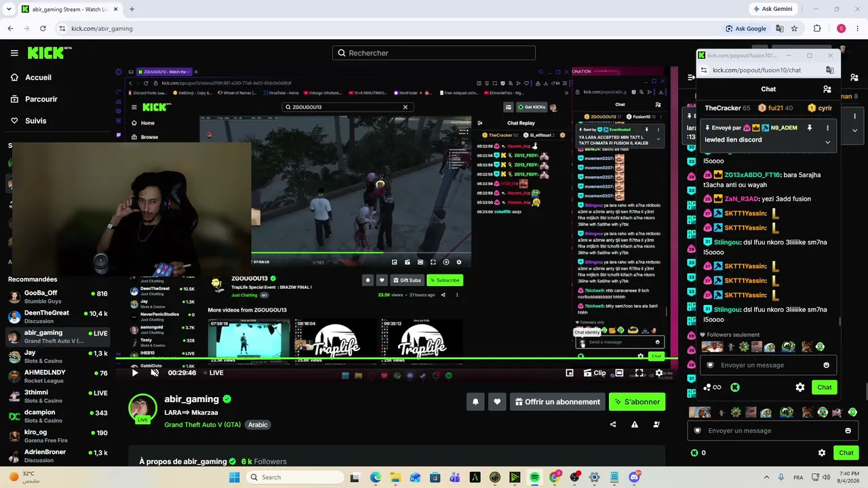Viewport: 868px width, 488px height.
Task: Open DeenTheGreat recommended channel
Action: pyautogui.click(x=58, y=317)
